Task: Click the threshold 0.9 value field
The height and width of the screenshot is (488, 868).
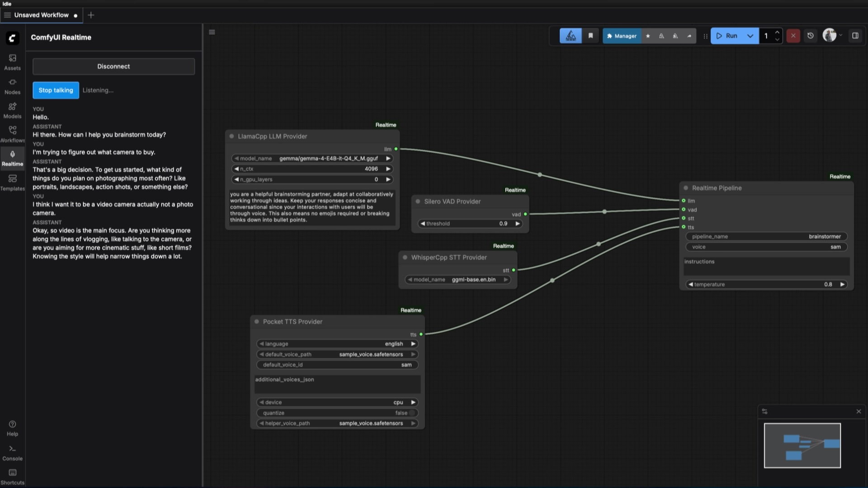Action: pos(470,224)
